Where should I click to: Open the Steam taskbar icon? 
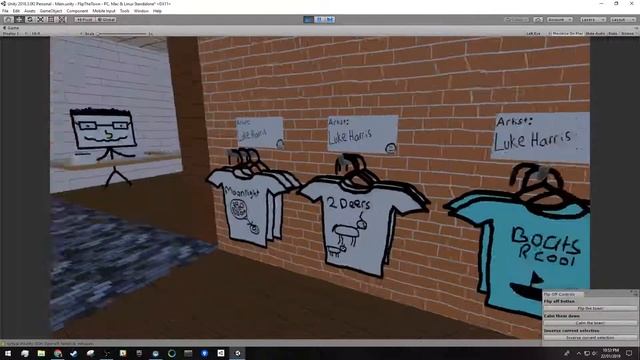[x=74, y=353]
